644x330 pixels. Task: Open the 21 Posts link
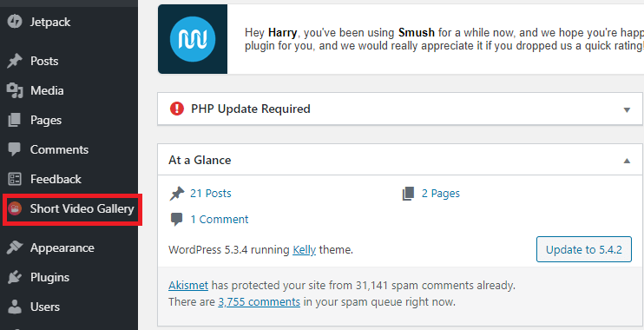(211, 193)
